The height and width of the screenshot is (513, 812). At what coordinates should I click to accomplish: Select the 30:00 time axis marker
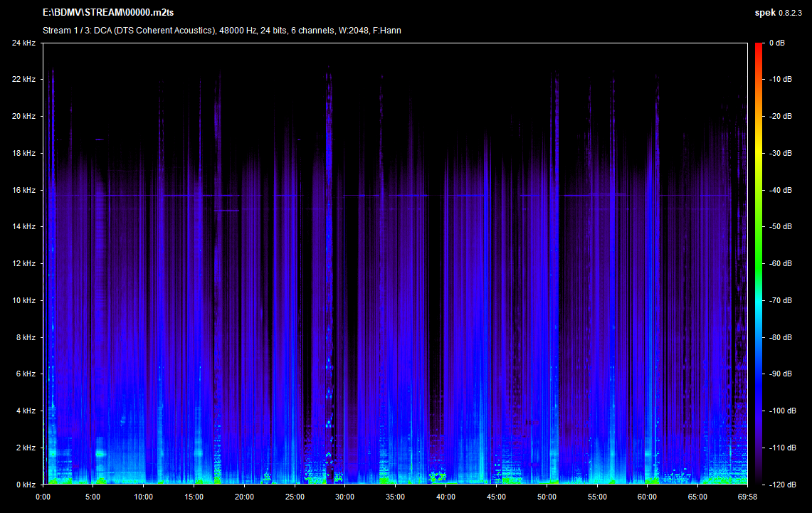point(345,496)
